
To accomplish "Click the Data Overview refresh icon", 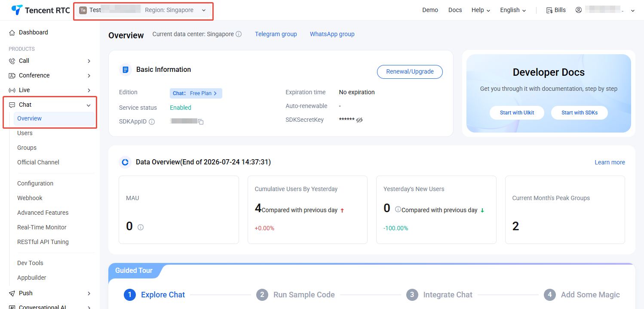I will pyautogui.click(x=125, y=162).
